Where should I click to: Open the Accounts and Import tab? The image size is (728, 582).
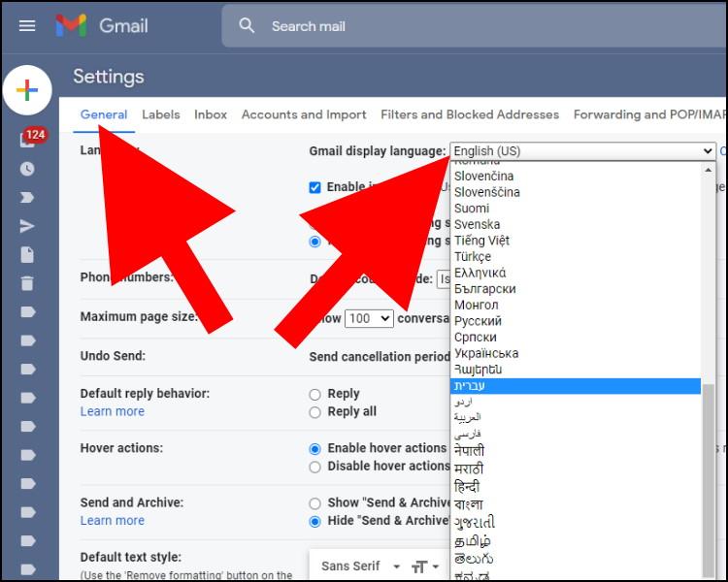pyautogui.click(x=304, y=114)
